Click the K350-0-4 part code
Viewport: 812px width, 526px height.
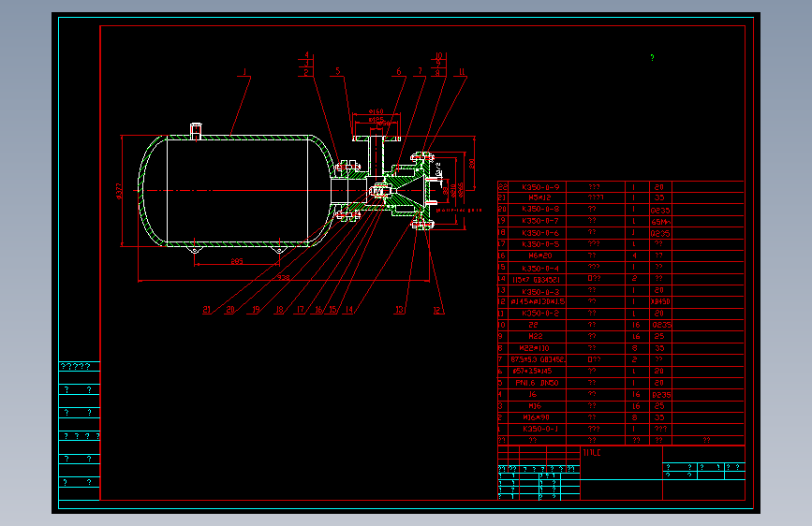[540, 269]
